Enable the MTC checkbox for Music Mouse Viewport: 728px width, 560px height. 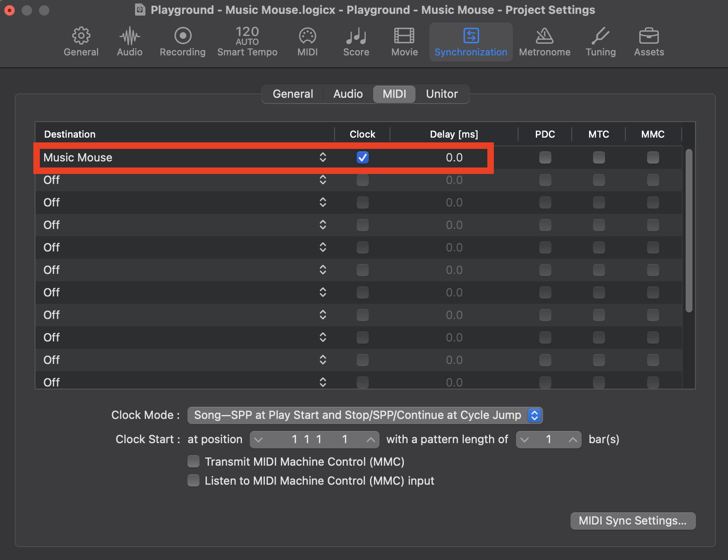click(599, 158)
